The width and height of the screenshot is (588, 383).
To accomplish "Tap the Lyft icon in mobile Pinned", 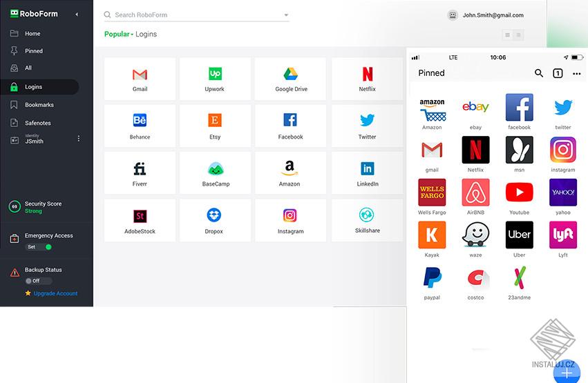I will click(563, 235).
